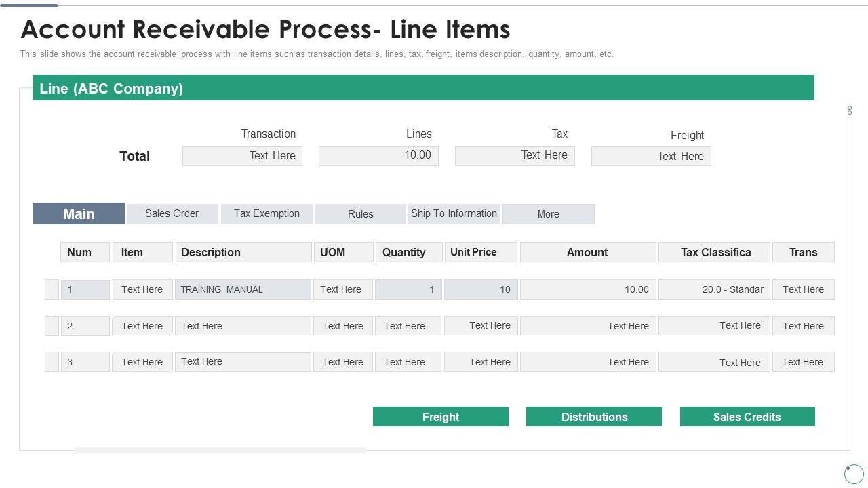Click the small dots icon below green header
868x488 pixels.
849,110
